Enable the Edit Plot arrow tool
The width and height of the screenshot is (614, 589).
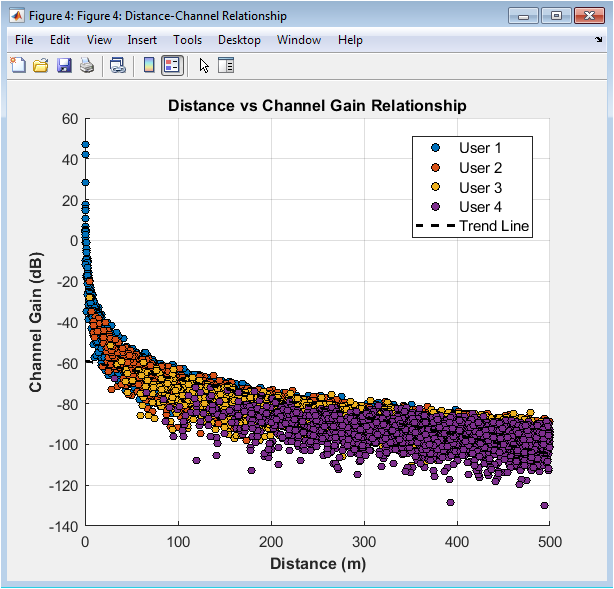[204, 66]
